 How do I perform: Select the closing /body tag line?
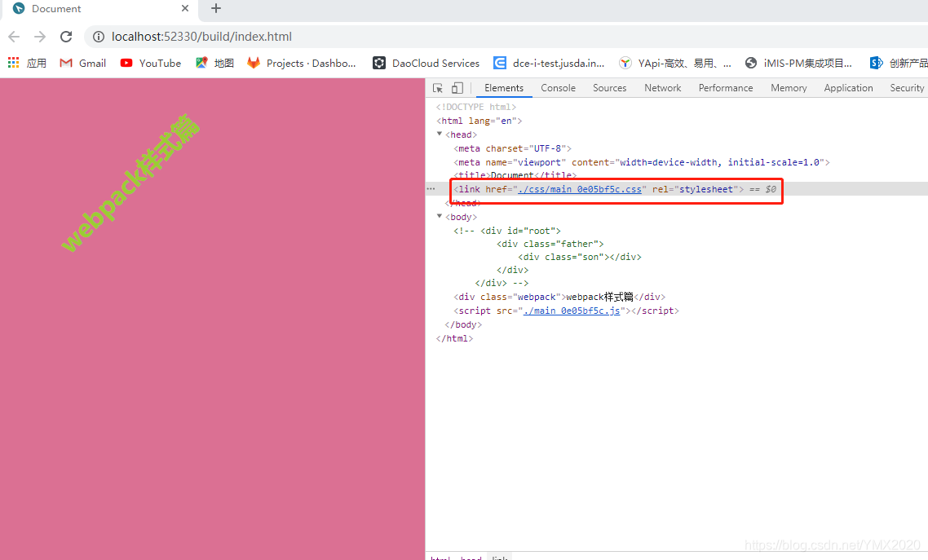463,324
